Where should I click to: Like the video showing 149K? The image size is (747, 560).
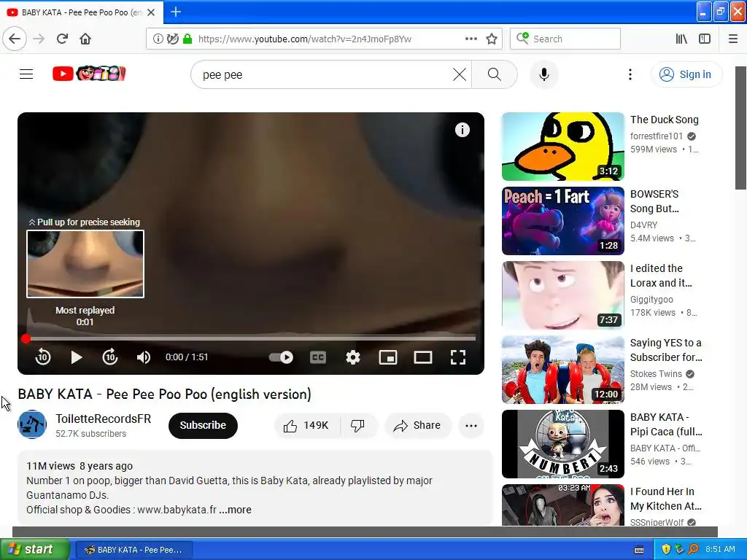307,425
